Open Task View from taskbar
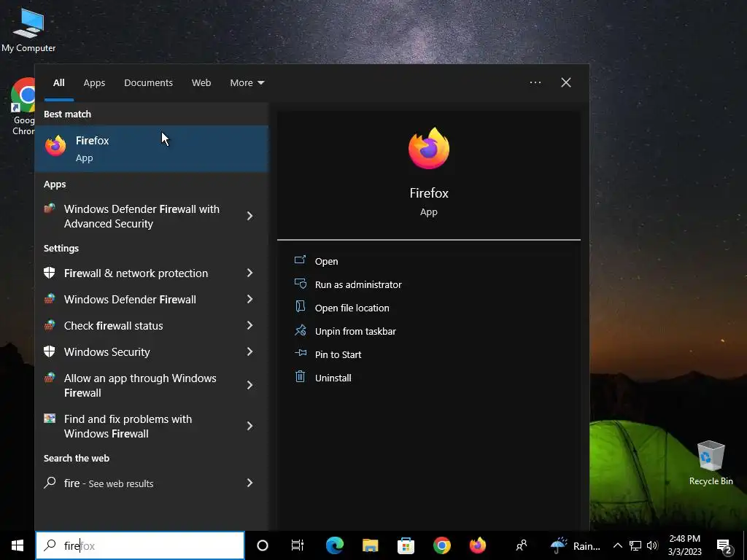 click(298, 545)
